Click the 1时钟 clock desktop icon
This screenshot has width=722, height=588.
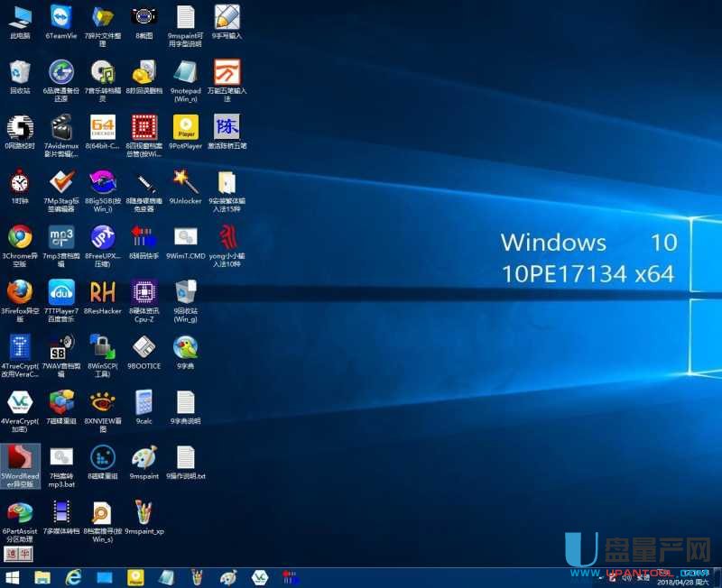pyautogui.click(x=20, y=187)
